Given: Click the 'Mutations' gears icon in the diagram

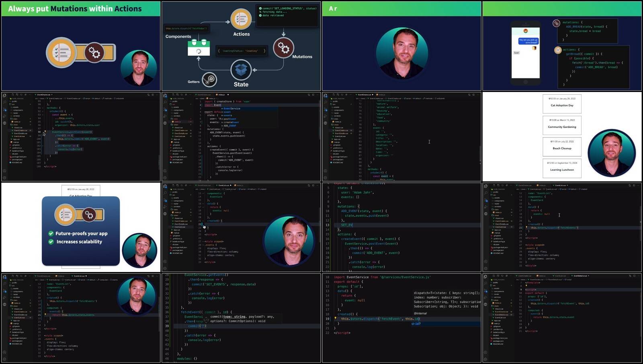Looking at the screenshot, I should 283,48.
